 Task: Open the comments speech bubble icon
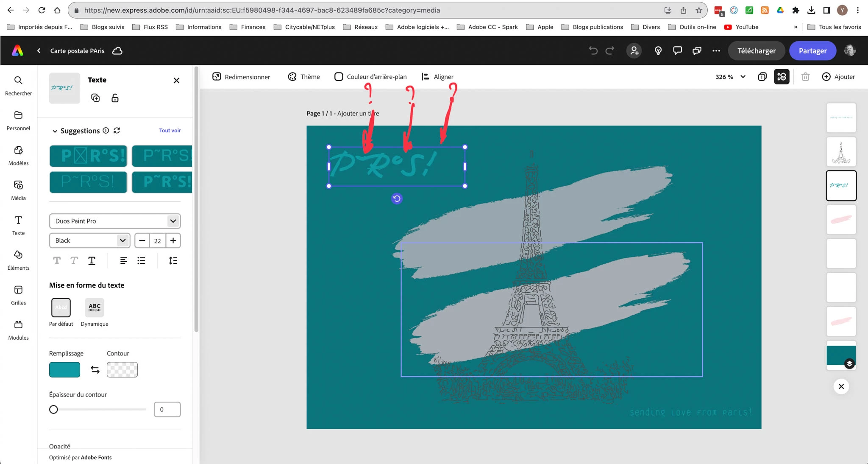(677, 50)
